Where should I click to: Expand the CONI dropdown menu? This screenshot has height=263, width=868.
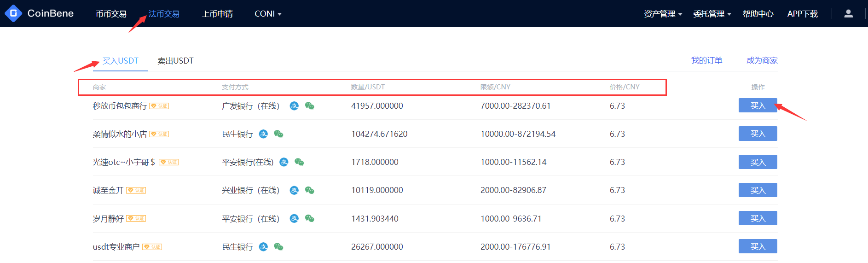[268, 14]
